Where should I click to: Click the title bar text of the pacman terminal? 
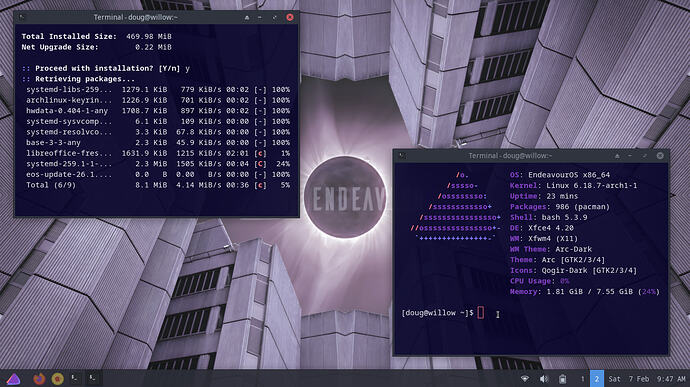click(x=136, y=18)
